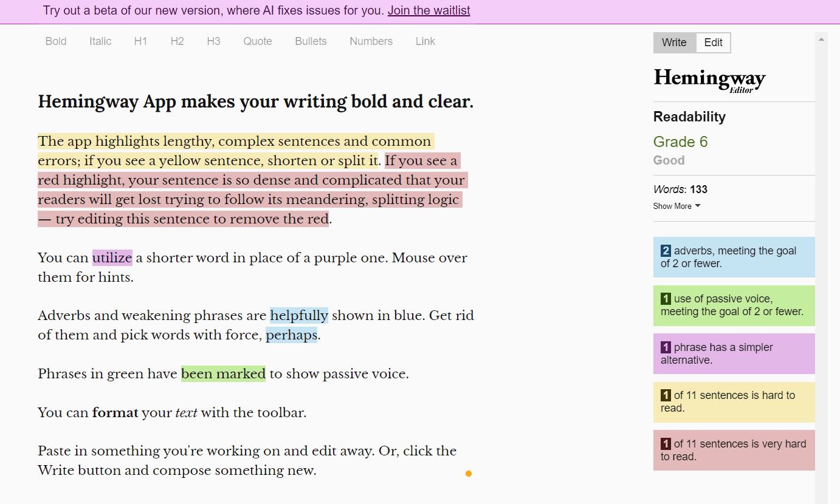
Task: Click the green phrase been marked
Action: (x=223, y=374)
